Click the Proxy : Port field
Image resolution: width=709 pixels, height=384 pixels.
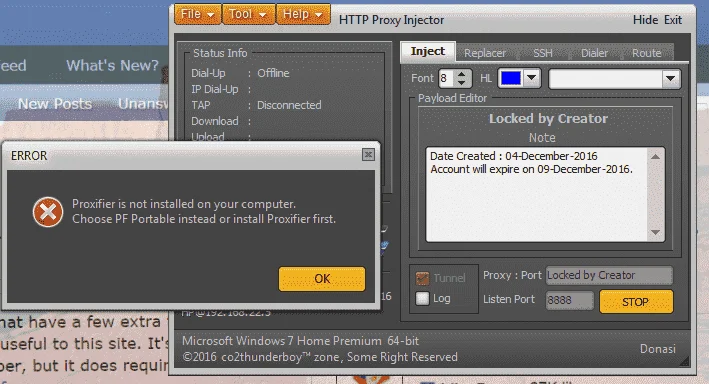[609, 275]
